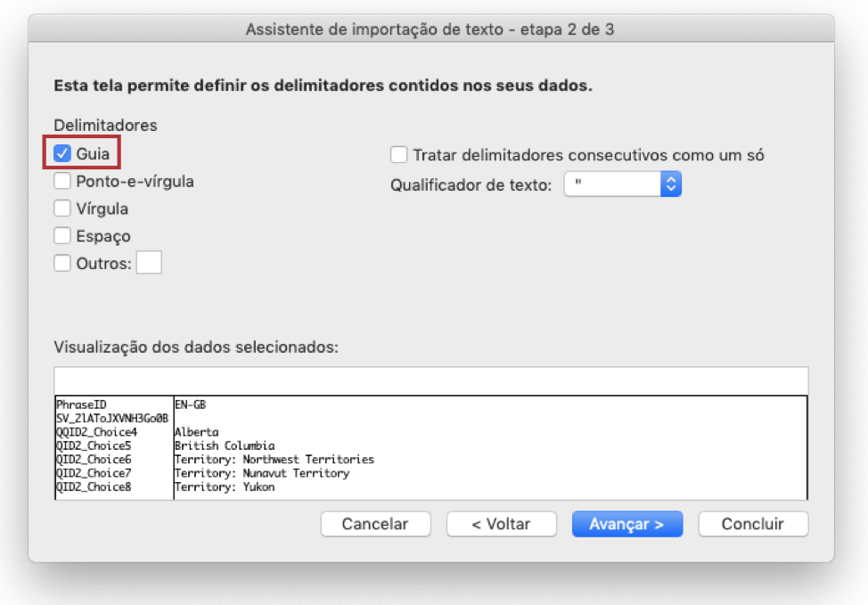Check the Vírgula delimiter option
Screen dimensions: 868x605
[x=62, y=208]
